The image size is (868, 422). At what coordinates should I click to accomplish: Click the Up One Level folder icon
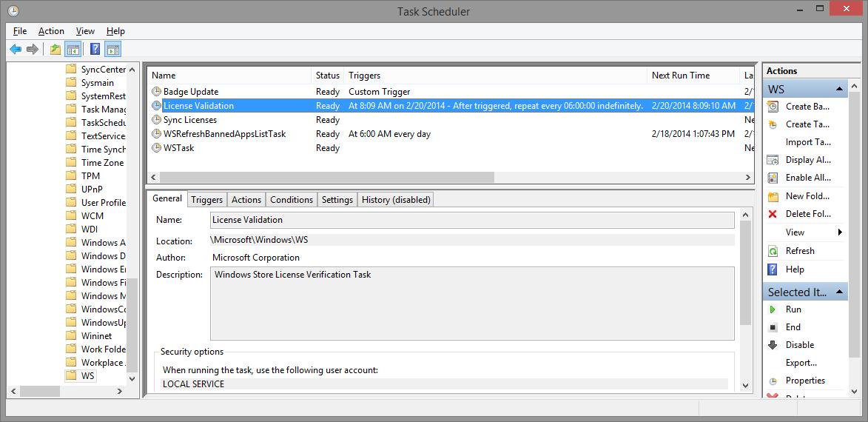[55, 50]
